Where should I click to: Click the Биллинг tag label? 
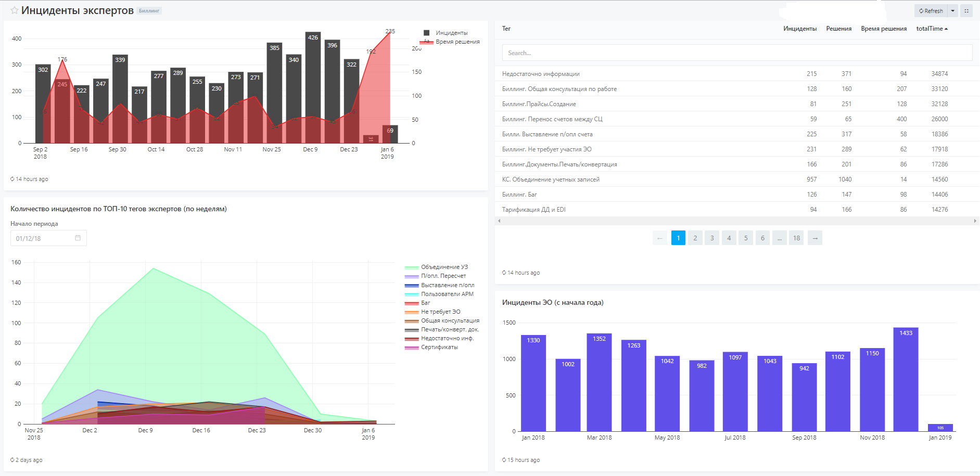(x=149, y=11)
